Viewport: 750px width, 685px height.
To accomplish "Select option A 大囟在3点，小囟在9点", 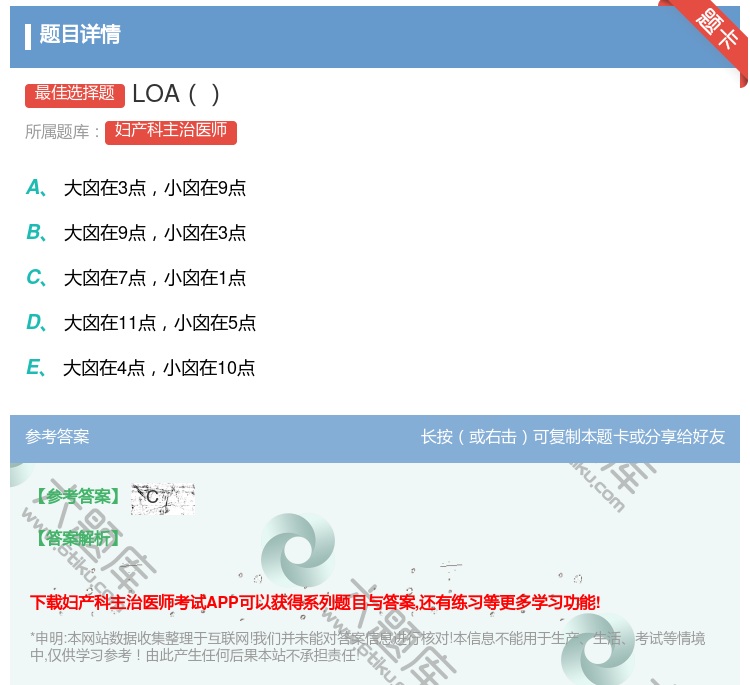I will (136, 188).
